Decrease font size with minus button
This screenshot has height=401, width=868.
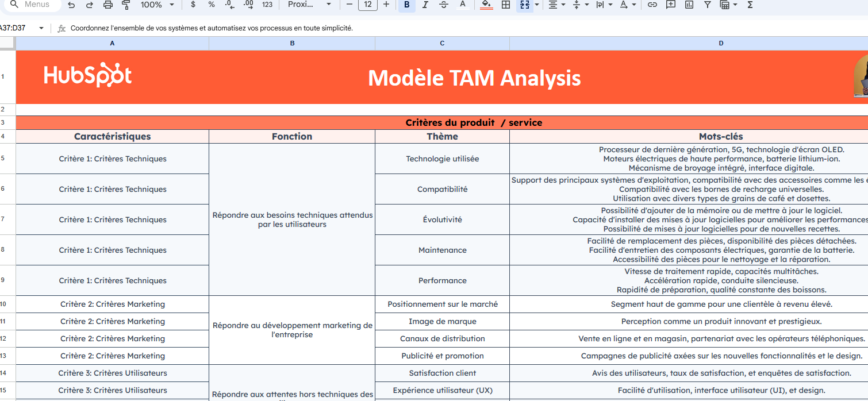coord(349,5)
